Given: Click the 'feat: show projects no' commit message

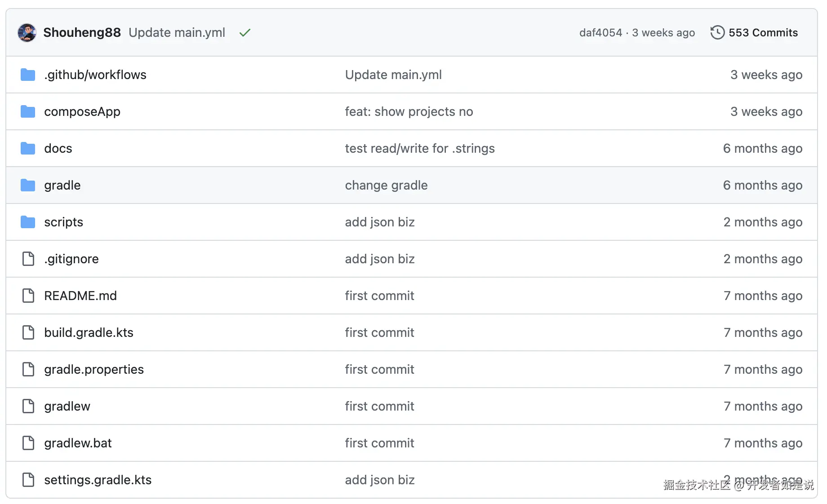Looking at the screenshot, I should coord(409,111).
